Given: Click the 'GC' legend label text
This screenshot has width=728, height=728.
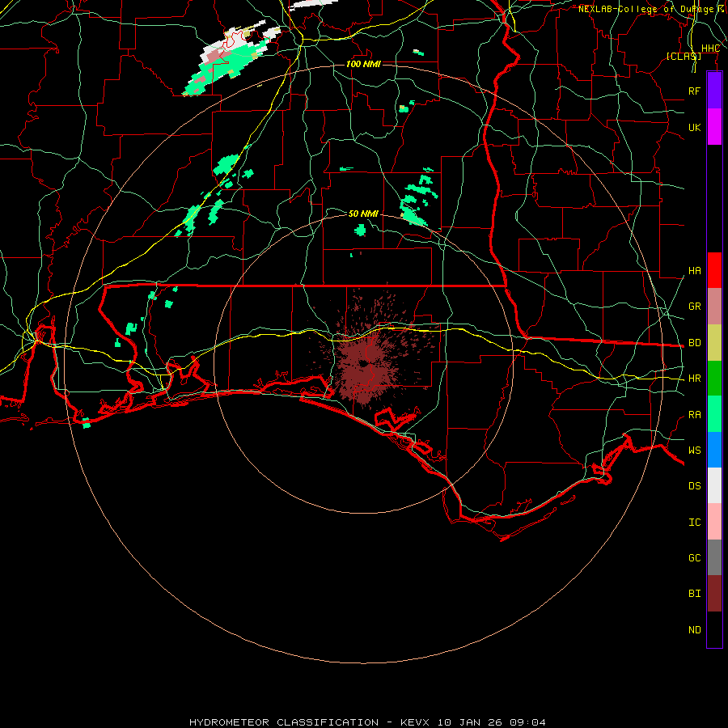Looking at the screenshot, I should pyautogui.click(x=694, y=558).
